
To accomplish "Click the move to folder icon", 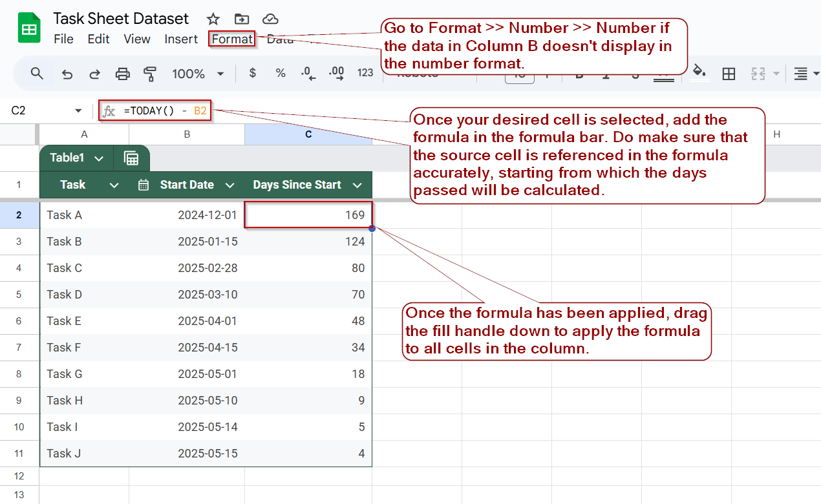I will pos(242,19).
